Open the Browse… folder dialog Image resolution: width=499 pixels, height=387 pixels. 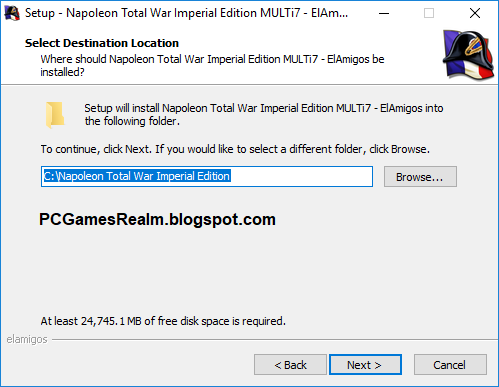click(420, 177)
